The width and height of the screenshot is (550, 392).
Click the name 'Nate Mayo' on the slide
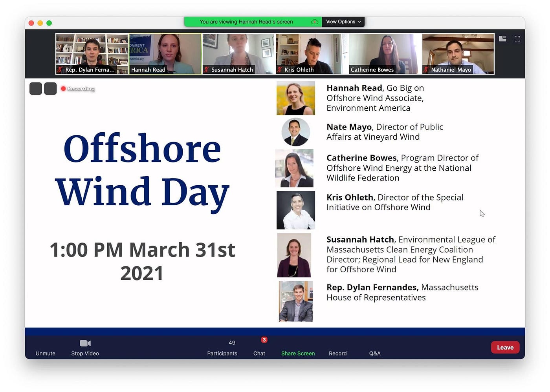349,127
